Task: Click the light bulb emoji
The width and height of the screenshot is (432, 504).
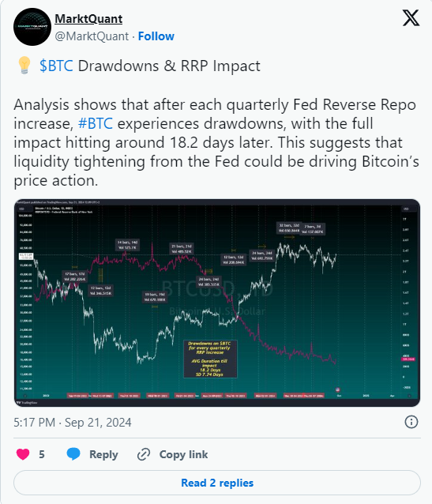Action: 24,66
